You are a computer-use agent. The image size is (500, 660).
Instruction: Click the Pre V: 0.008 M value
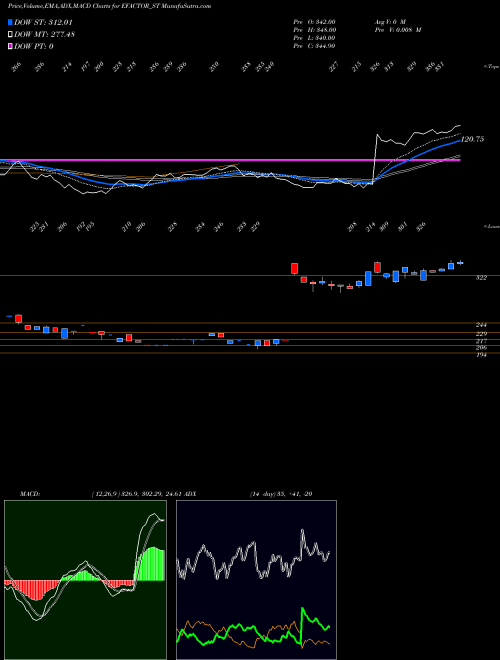point(397,29)
